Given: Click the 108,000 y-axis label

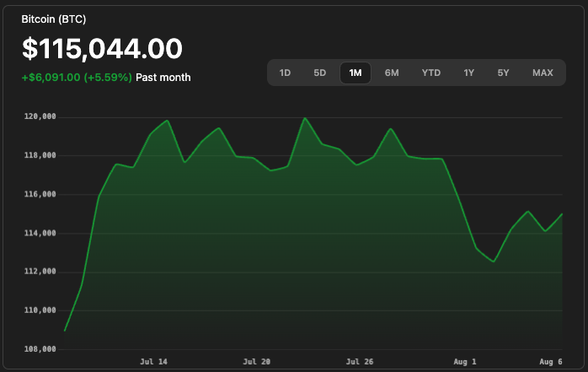Looking at the screenshot, I should click(40, 349).
